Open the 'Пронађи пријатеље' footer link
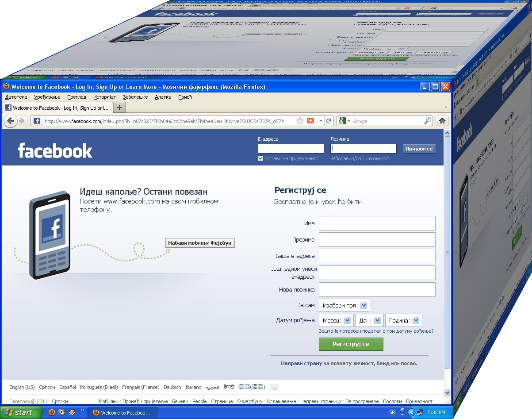Image resolution: width=532 pixels, height=419 pixels. [145, 401]
